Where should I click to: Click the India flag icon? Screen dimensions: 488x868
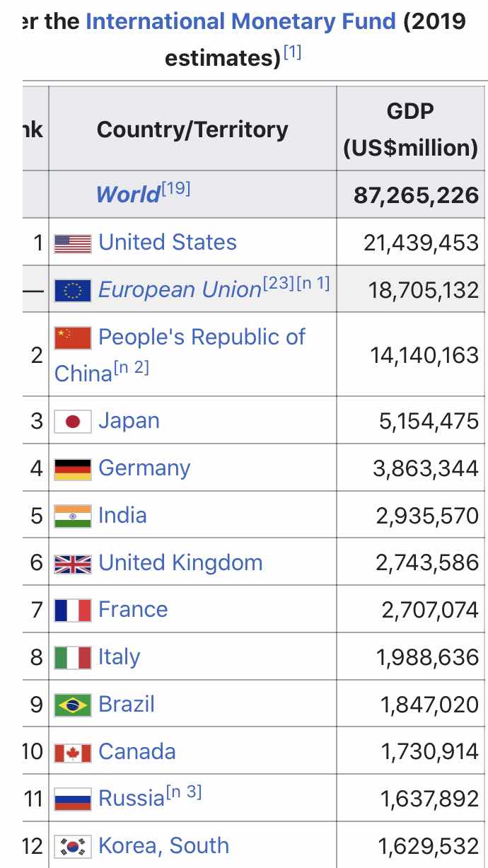[73, 516]
